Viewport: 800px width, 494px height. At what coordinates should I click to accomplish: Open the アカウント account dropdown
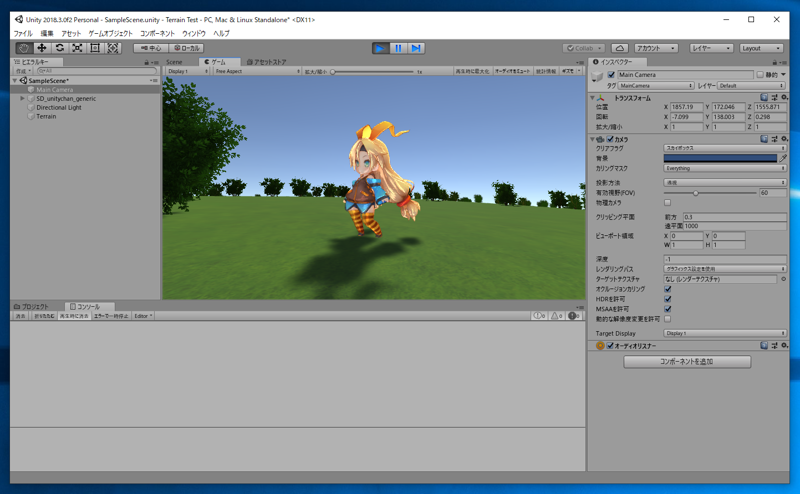tap(656, 48)
